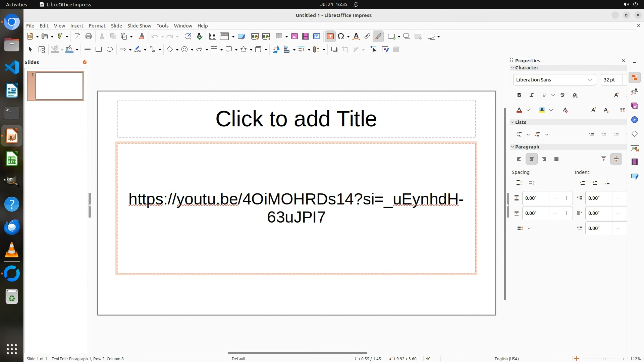The height and width of the screenshot is (362, 644).
Task: Open the Fontwork text icon
Action: 356,37
